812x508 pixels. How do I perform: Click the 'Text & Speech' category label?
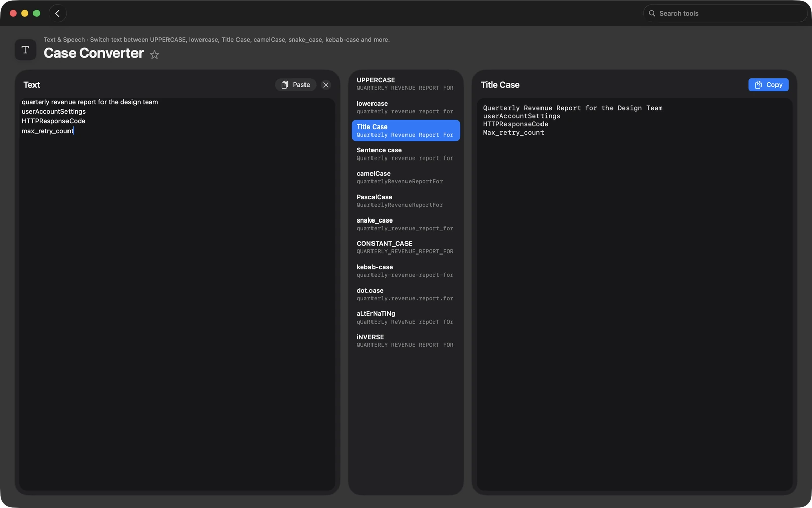click(64, 40)
